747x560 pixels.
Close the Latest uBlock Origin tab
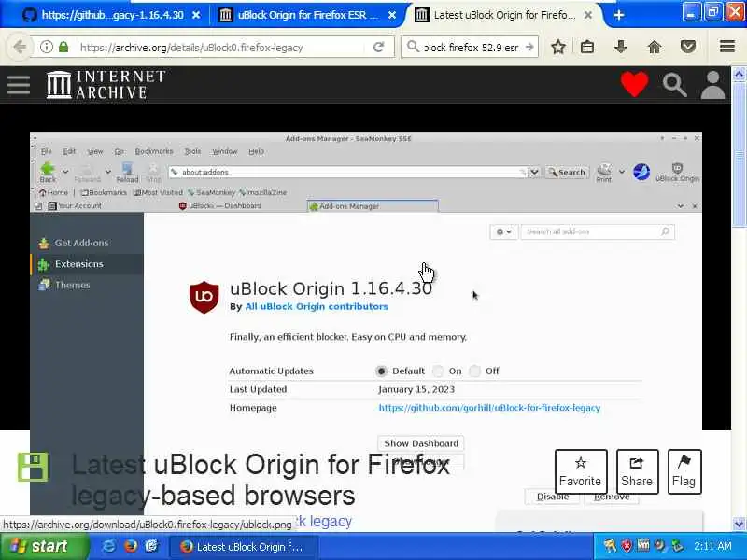pos(588,15)
